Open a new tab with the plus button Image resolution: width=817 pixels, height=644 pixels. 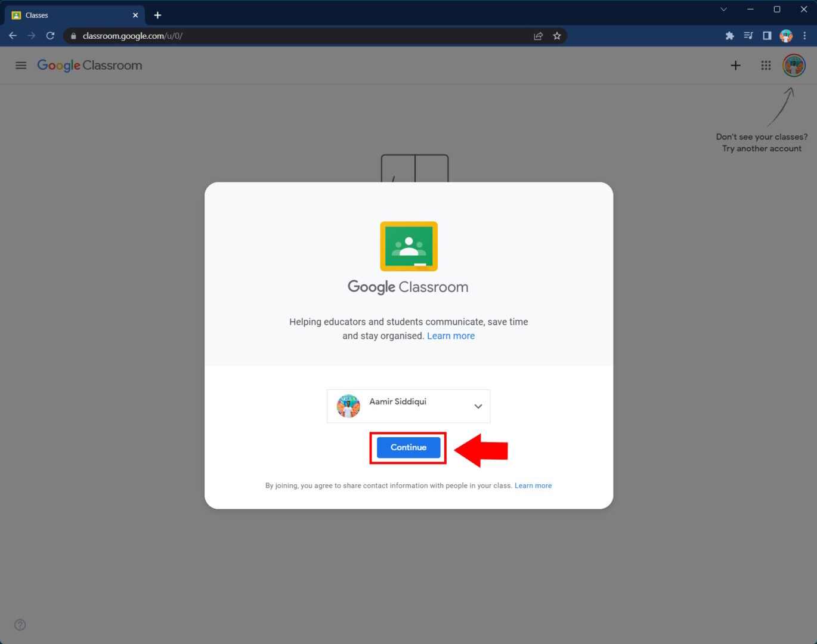[x=157, y=15]
